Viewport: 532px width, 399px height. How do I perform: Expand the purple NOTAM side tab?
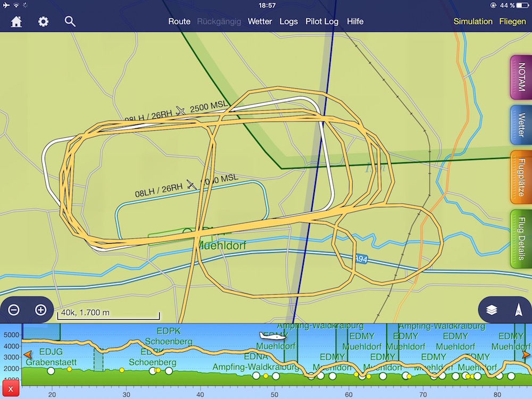521,78
